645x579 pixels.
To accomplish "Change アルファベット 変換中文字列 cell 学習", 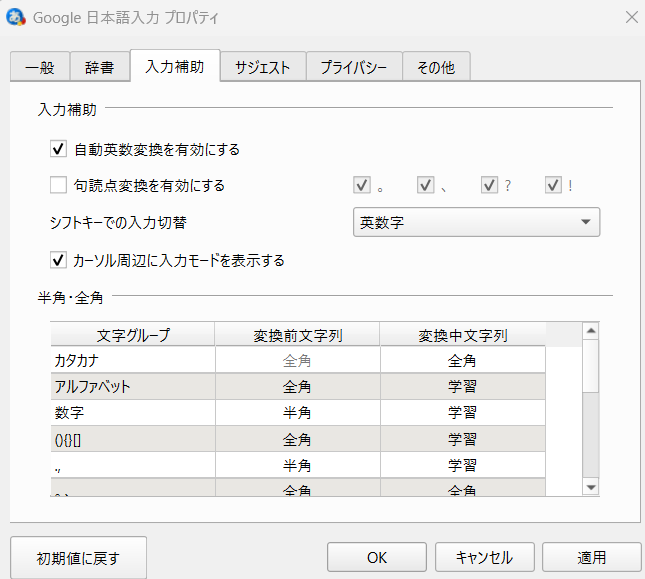I will 463,387.
